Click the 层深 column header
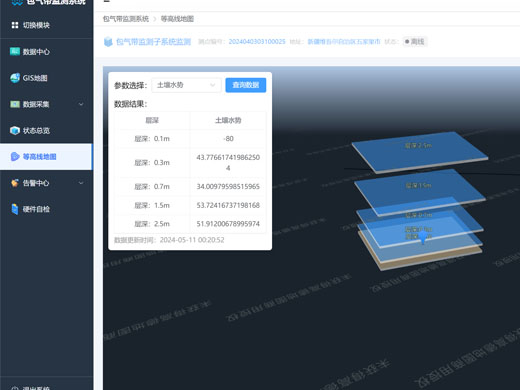Screen dimensions: 520x390 (152, 120)
